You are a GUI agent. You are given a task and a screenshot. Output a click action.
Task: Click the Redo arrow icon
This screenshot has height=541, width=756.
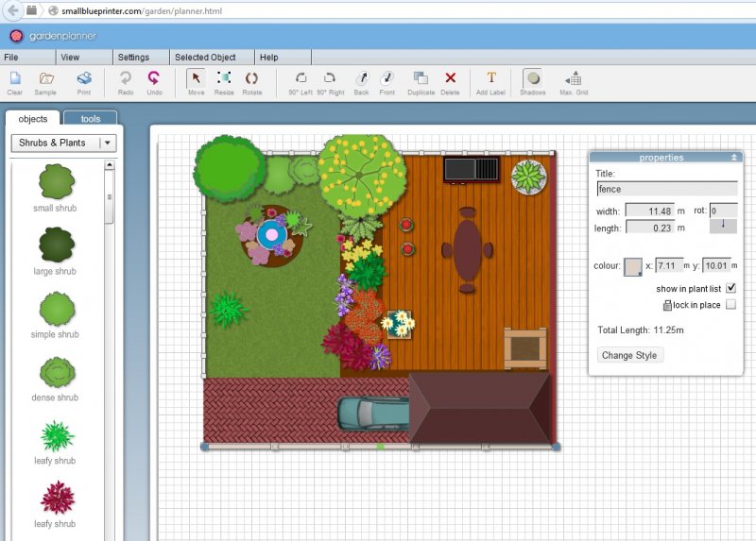click(x=126, y=78)
